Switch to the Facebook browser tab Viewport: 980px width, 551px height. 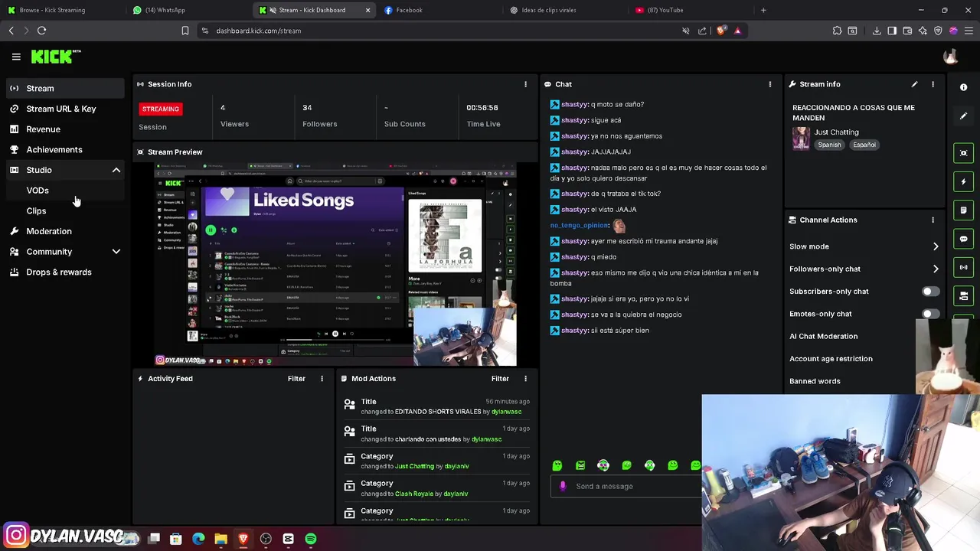(x=441, y=10)
